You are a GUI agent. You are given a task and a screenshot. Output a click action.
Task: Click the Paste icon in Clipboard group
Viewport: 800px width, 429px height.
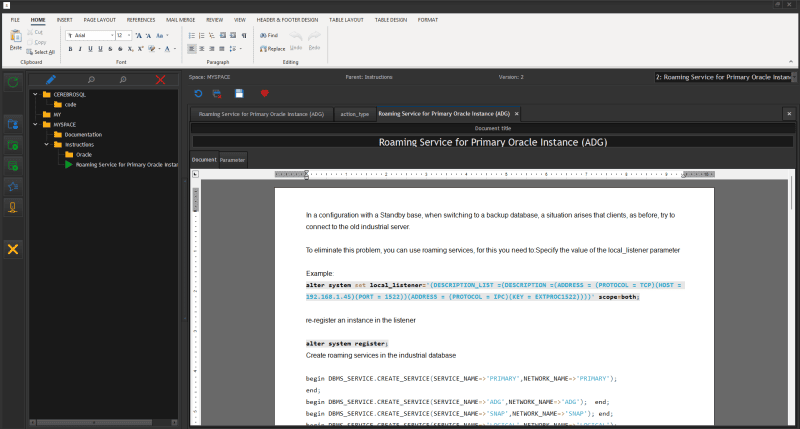[x=16, y=36]
